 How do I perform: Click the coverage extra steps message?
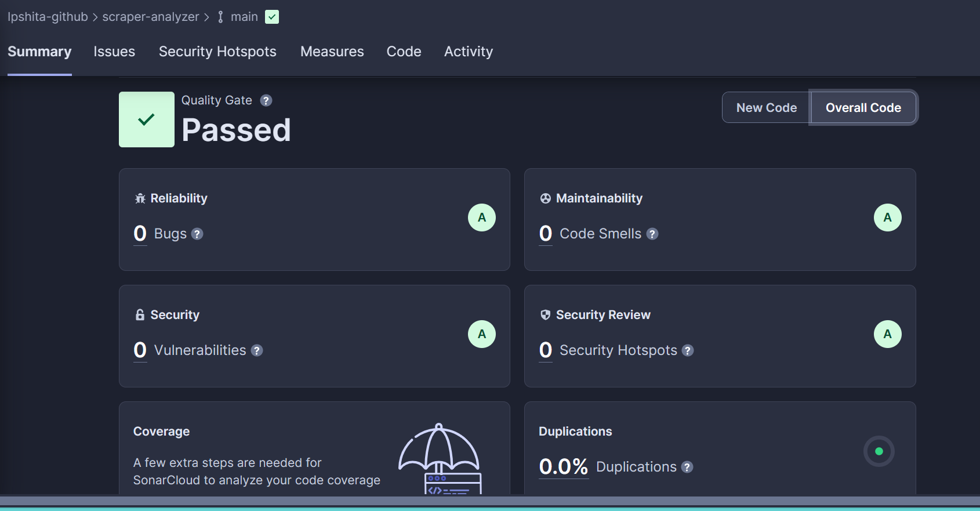pos(257,472)
